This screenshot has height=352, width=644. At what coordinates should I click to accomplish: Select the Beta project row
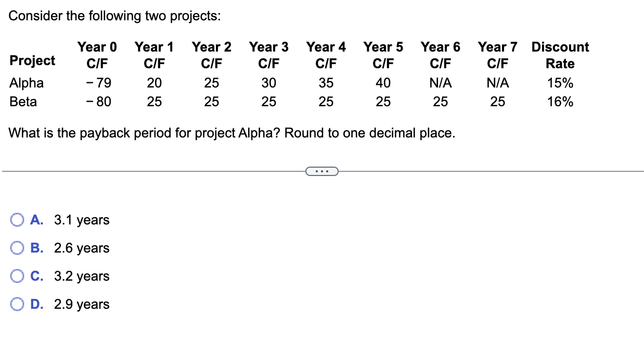[23, 102]
